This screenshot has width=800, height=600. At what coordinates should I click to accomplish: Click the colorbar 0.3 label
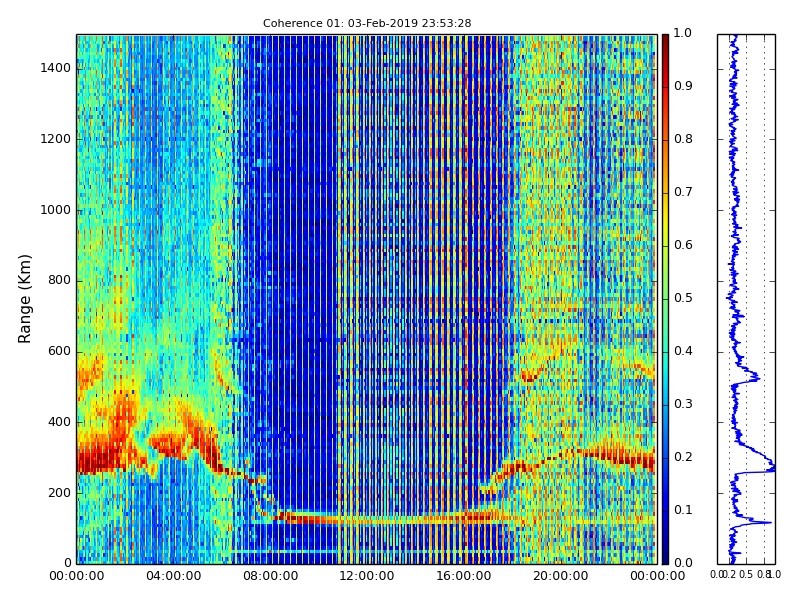pyautogui.click(x=683, y=404)
